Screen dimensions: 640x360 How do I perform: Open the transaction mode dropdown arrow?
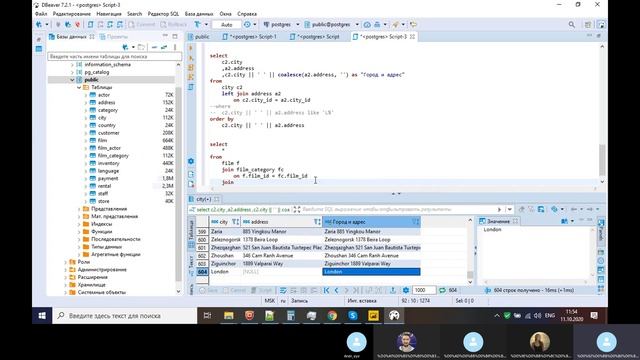coord(206,24)
